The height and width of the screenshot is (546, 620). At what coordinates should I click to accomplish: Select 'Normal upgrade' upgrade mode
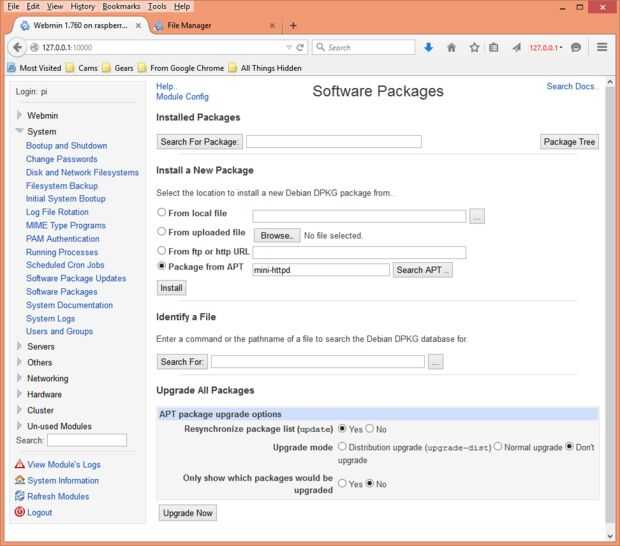pos(498,446)
